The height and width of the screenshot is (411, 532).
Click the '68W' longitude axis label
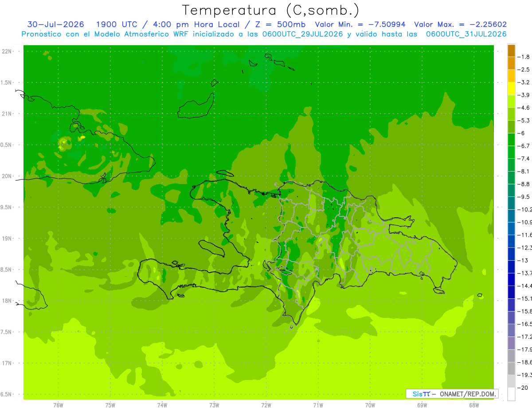[x=474, y=405]
